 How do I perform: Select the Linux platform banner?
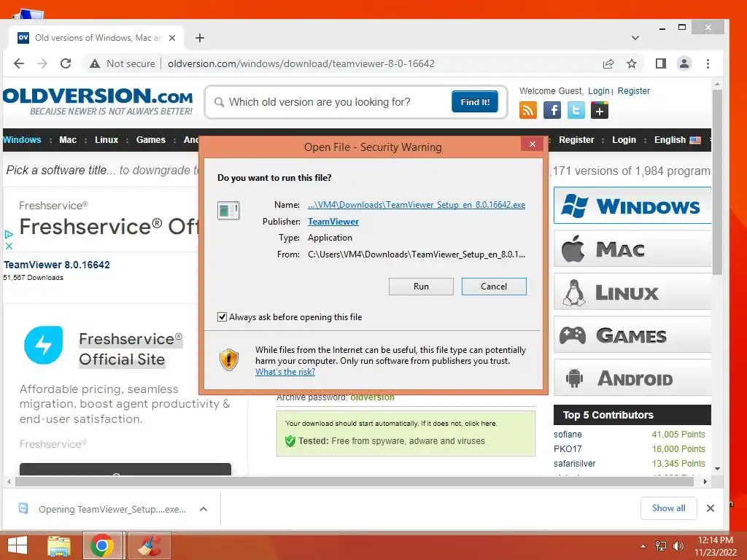point(632,292)
